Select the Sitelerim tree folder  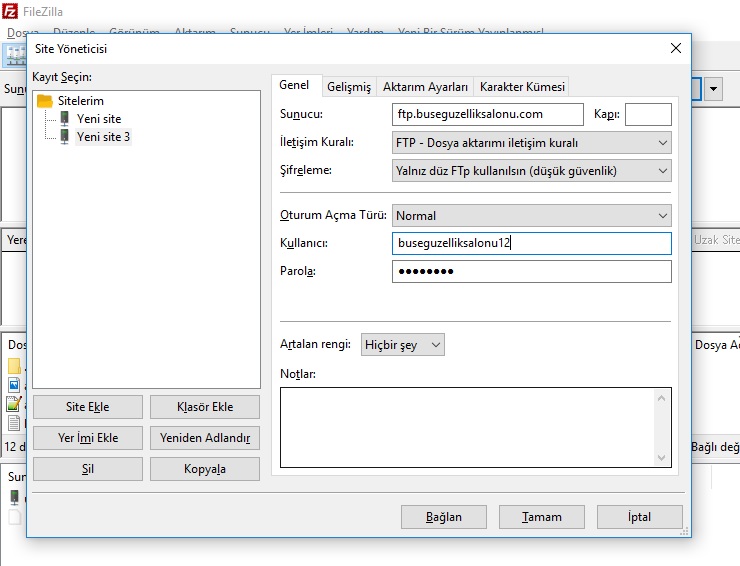pyautogui.click(x=81, y=101)
